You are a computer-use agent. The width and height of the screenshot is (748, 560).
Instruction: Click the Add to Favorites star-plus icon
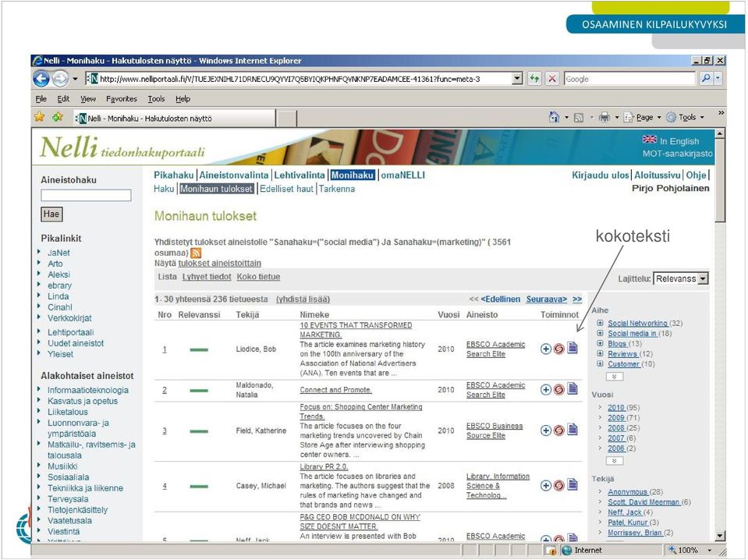[x=58, y=117]
